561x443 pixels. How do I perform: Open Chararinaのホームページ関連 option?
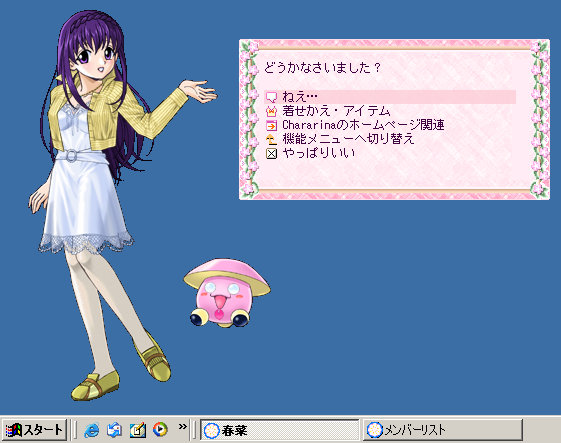pyautogui.click(x=363, y=125)
